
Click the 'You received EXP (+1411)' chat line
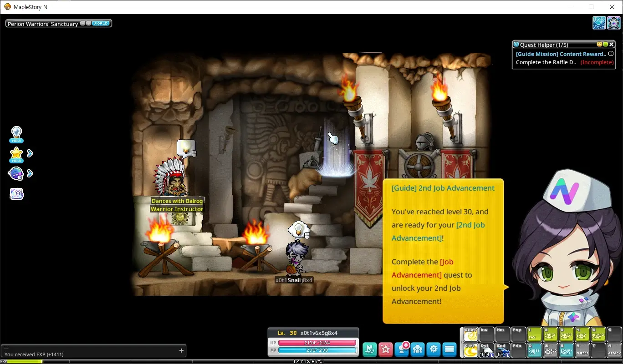[x=34, y=354]
